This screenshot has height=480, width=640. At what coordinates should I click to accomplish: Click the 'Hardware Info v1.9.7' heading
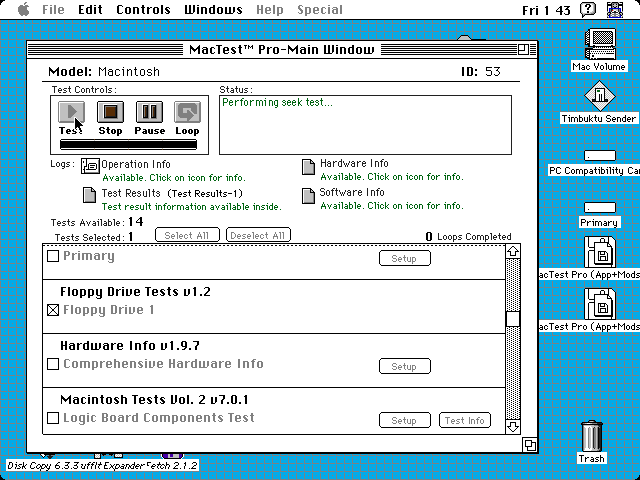tap(130, 346)
